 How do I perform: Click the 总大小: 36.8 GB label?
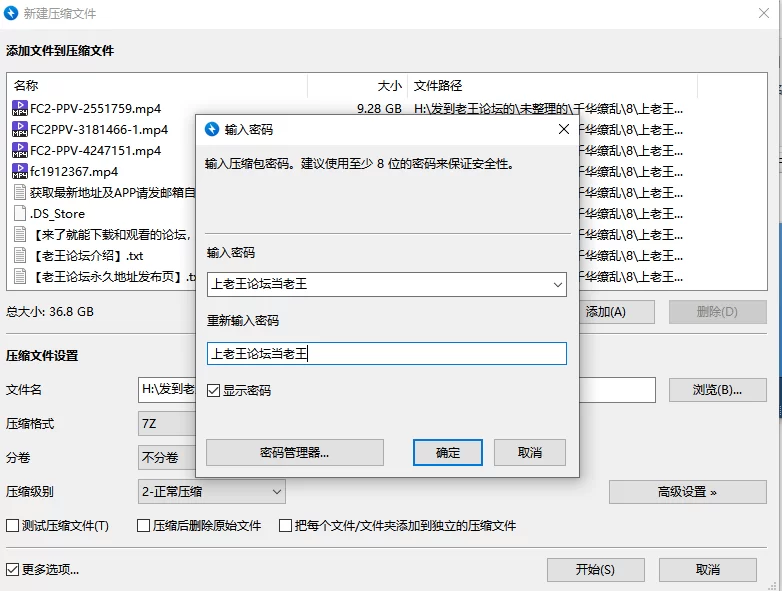point(50,312)
